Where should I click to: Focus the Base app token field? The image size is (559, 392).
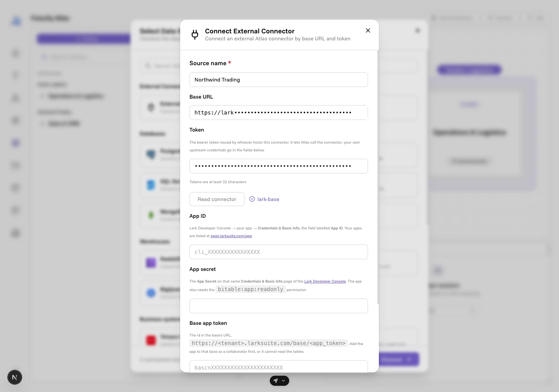click(x=279, y=366)
